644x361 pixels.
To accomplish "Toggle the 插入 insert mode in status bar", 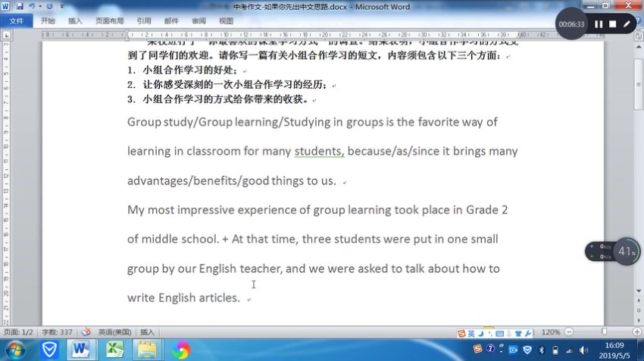I will click(148, 332).
